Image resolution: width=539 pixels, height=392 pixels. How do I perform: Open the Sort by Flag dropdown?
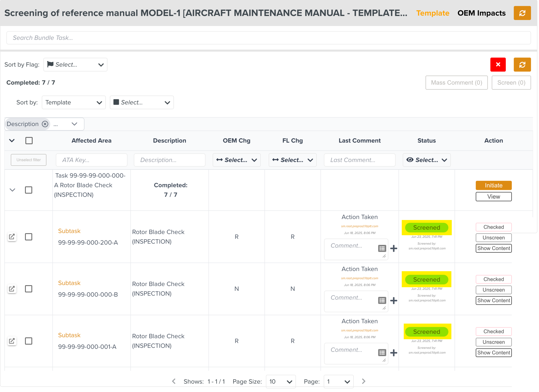(75, 65)
